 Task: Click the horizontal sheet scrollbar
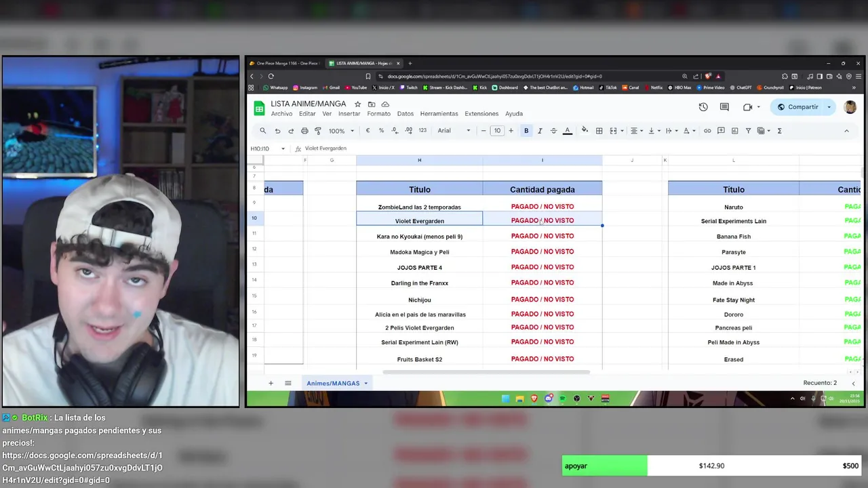tap(486, 372)
